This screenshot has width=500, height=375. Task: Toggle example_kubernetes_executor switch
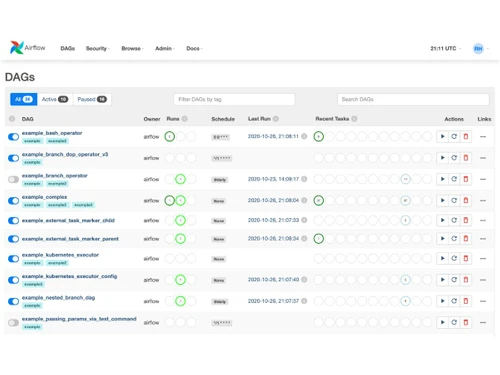coord(13,259)
